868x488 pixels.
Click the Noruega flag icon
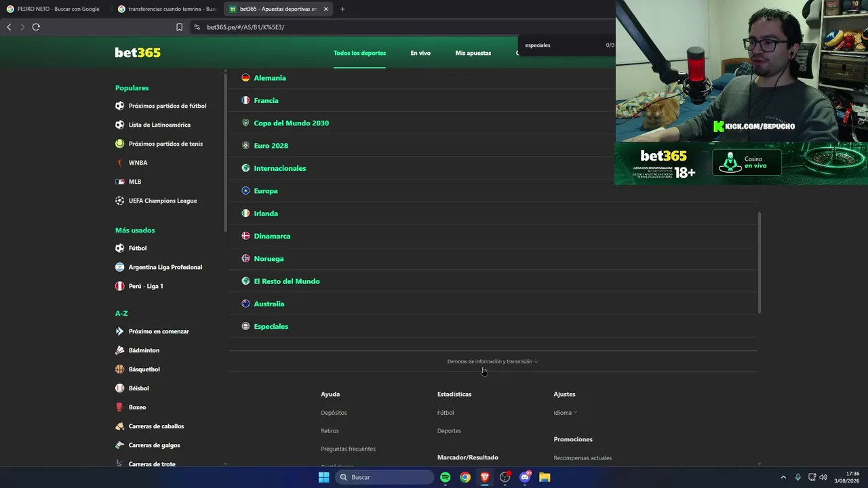[x=245, y=258]
